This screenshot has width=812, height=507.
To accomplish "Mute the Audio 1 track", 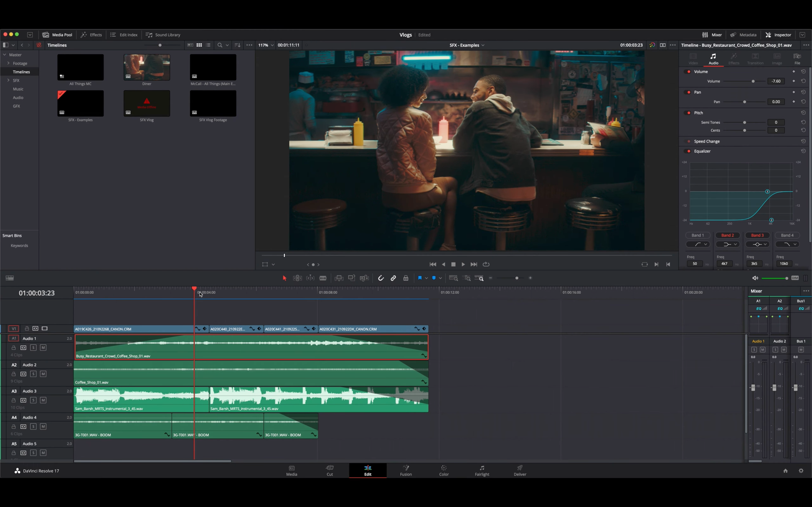I will click(43, 348).
